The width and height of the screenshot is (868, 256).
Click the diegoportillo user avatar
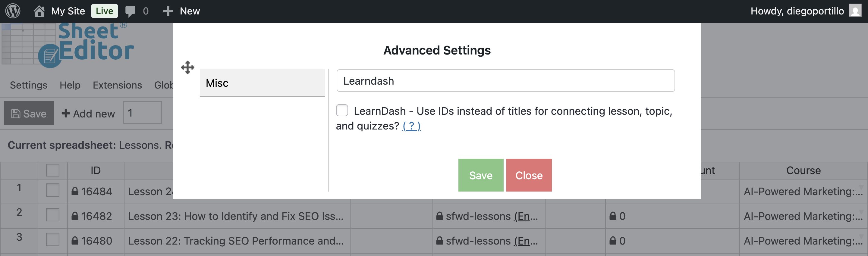(x=855, y=11)
